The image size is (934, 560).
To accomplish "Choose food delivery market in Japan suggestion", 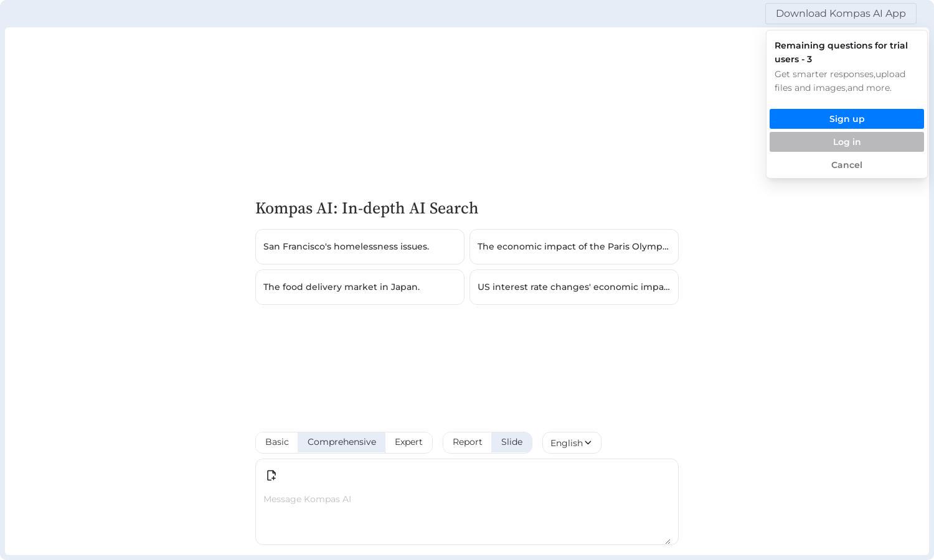I will 360,287.
